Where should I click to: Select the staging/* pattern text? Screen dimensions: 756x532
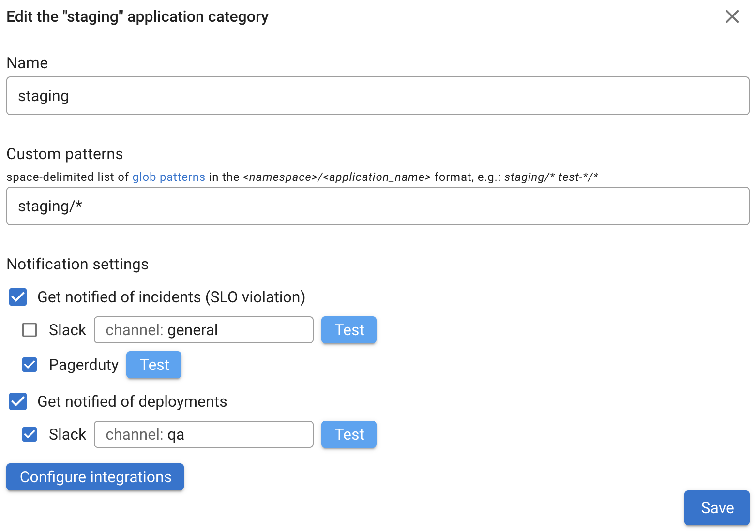coord(50,206)
